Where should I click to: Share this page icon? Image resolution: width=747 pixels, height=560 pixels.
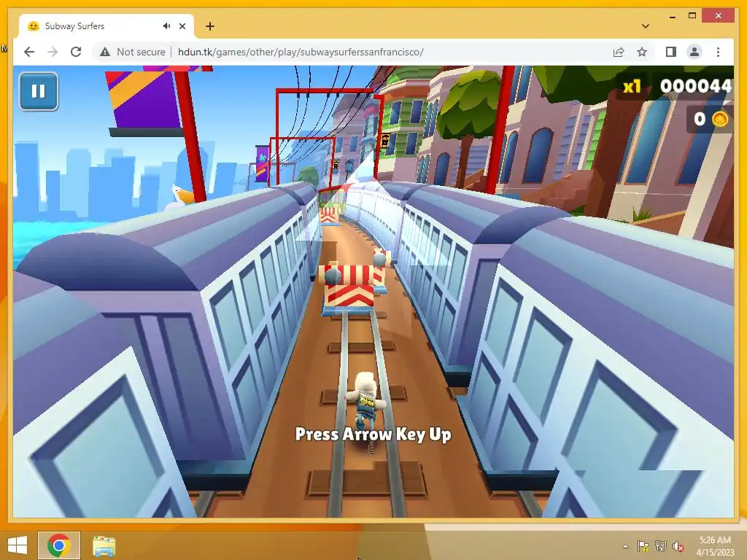point(619,52)
